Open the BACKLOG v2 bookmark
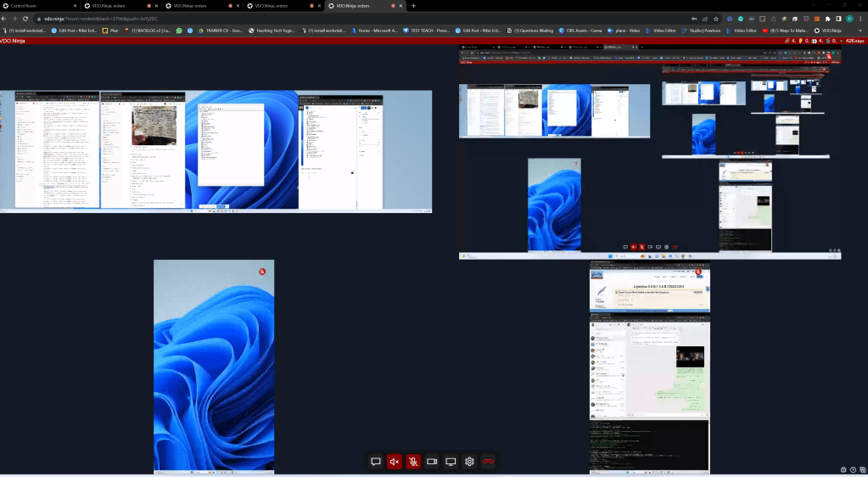Viewport: 868px width, 477px height. pos(148,31)
